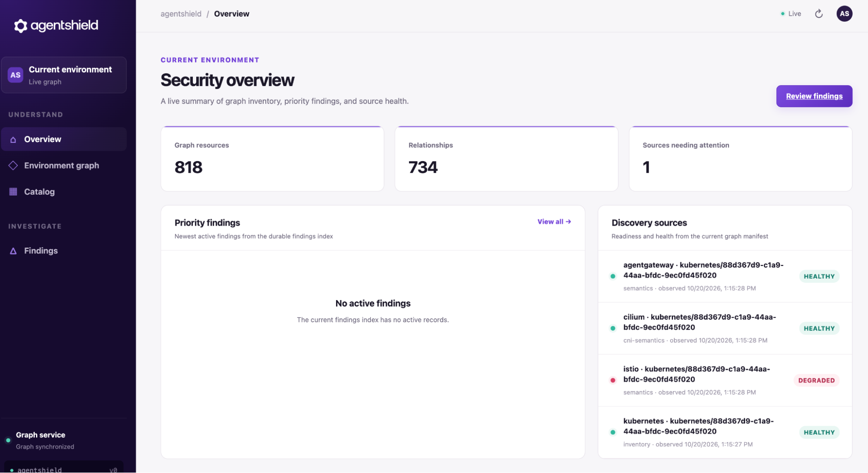
Task: Click the green dot beside agentgateway source
Action: 613,276
